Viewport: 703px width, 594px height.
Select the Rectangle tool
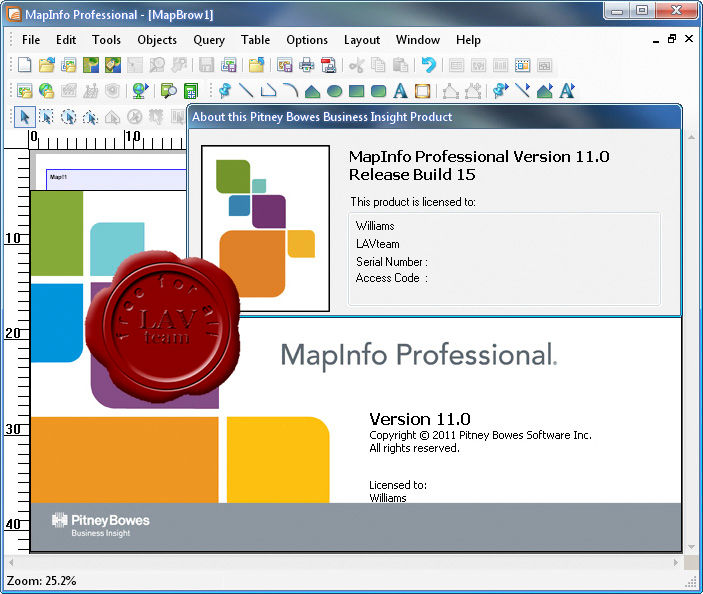(x=356, y=91)
